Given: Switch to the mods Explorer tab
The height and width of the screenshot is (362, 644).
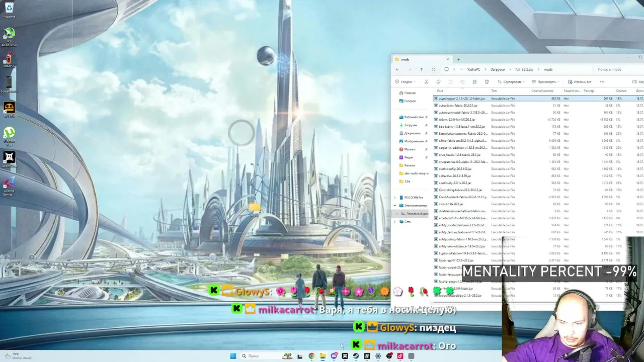Looking at the screenshot, I should [x=422, y=59].
